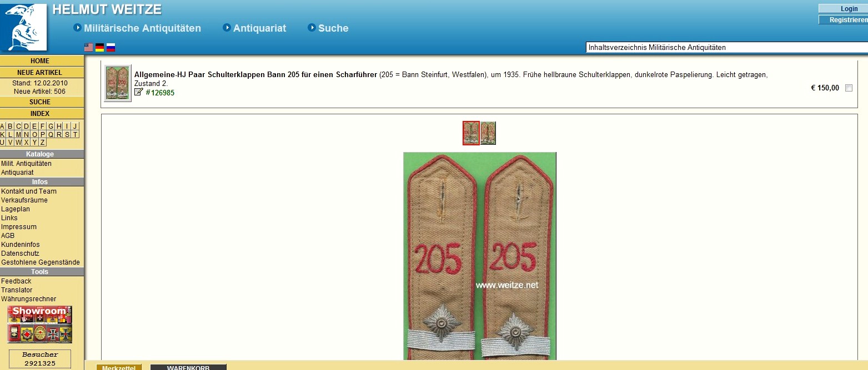Open Antiquariat top menu
868x370 pixels.
pos(259,28)
